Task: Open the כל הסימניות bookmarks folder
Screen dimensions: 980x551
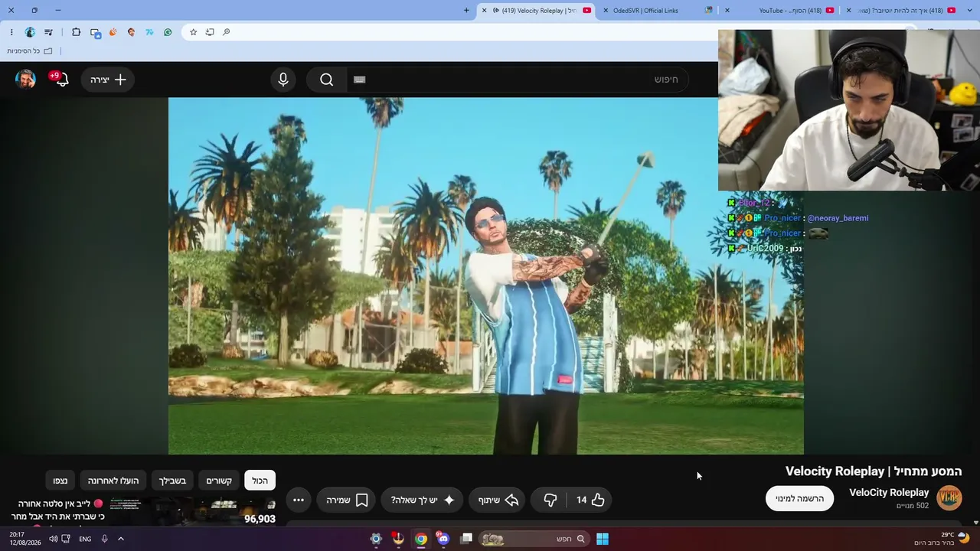Action: 30,51
